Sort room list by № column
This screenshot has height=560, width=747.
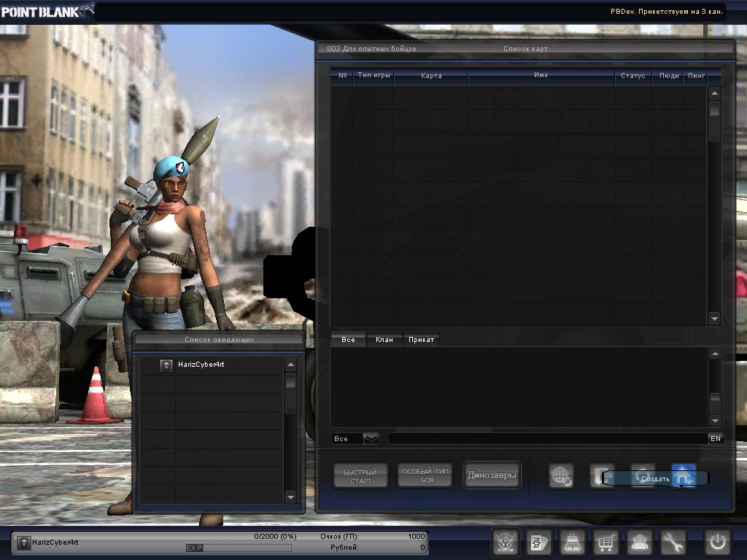coord(342,75)
